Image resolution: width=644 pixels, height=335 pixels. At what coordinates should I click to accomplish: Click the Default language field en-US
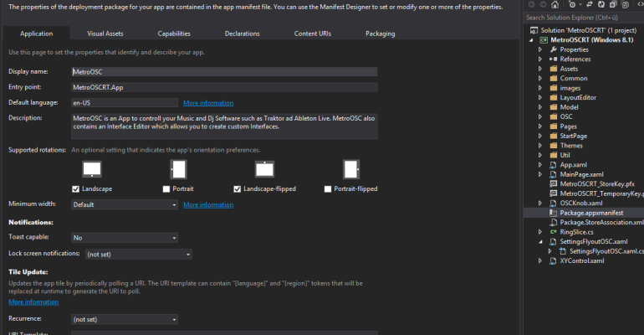(125, 103)
